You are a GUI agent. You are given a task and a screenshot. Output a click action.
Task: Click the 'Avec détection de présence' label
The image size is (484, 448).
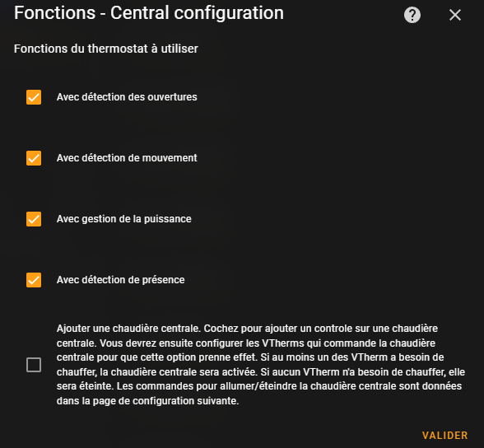coord(120,280)
